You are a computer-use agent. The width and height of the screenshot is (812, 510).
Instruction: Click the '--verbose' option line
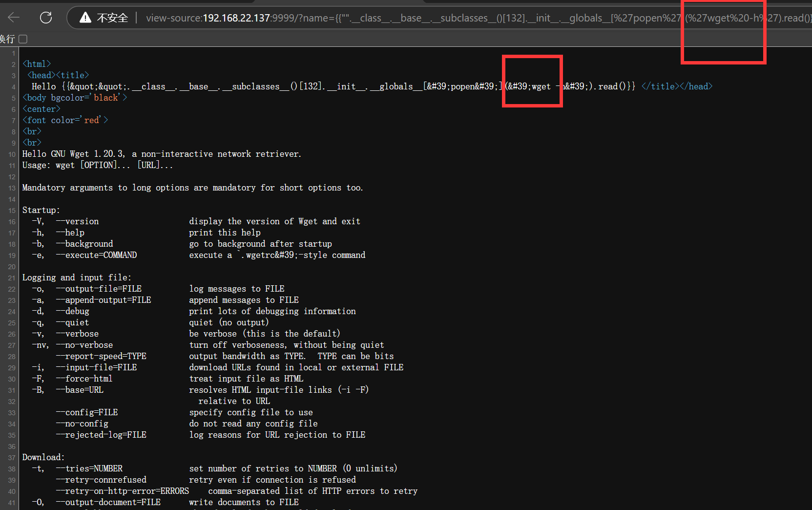click(x=186, y=334)
